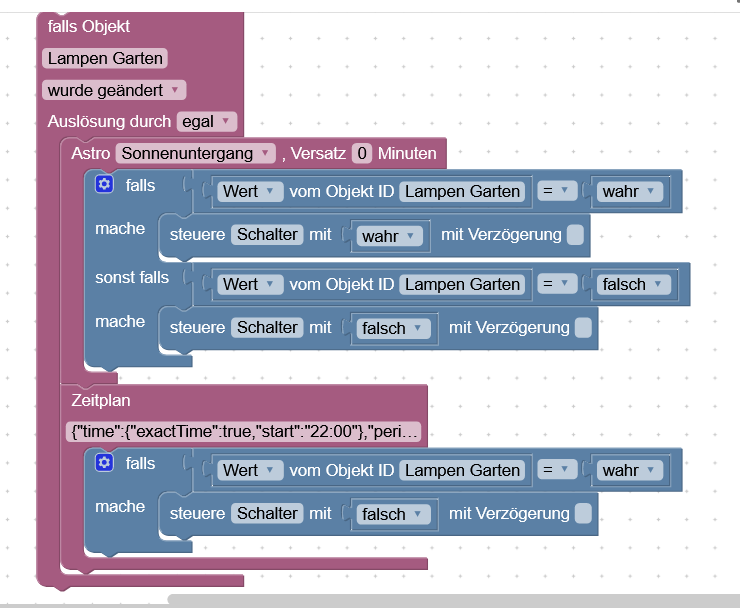Click gear icon on second falls block
This screenshot has width=740, height=608.
[104, 463]
